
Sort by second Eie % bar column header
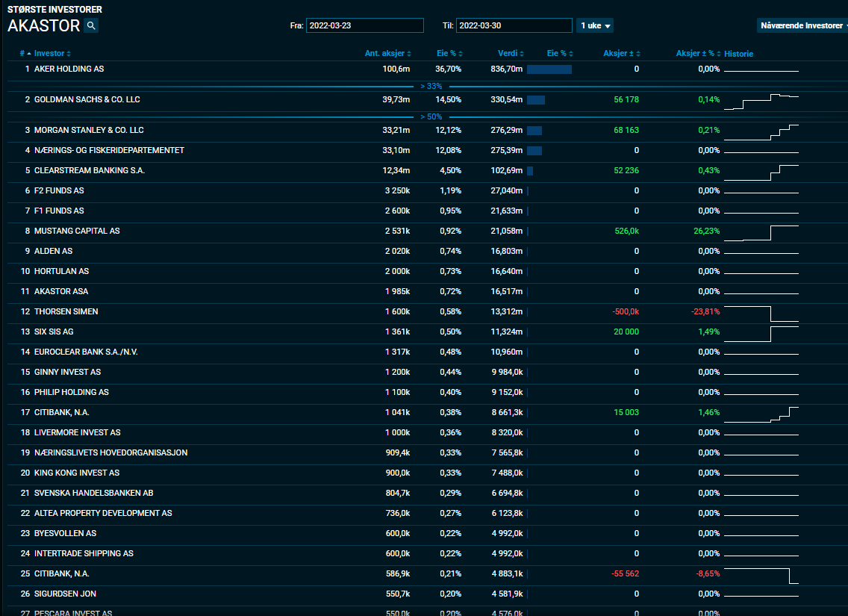click(x=560, y=53)
